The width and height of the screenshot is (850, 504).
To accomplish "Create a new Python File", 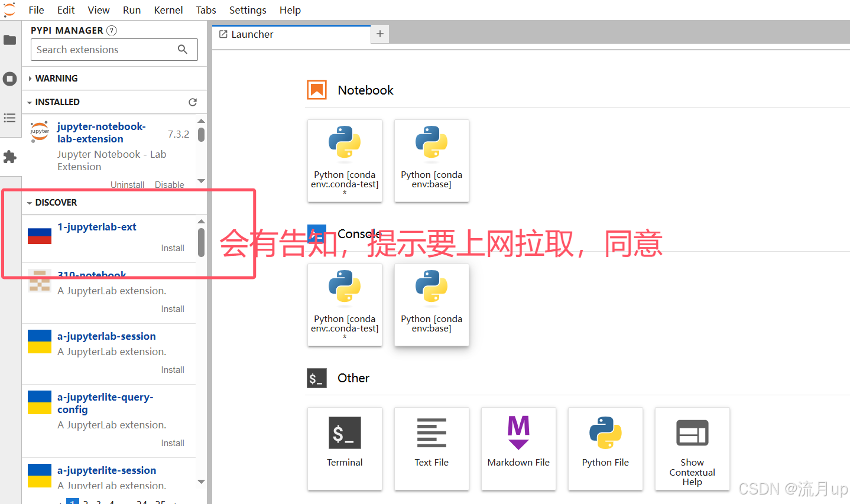I will pyautogui.click(x=605, y=448).
